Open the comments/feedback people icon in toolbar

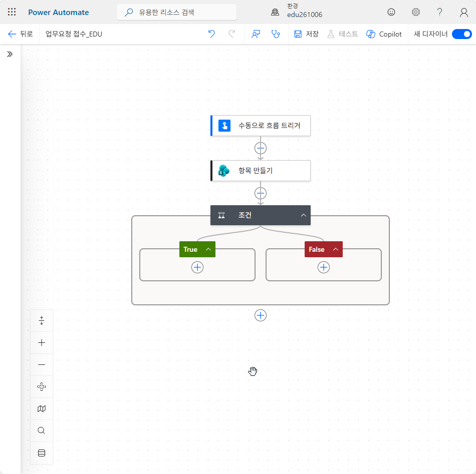256,34
